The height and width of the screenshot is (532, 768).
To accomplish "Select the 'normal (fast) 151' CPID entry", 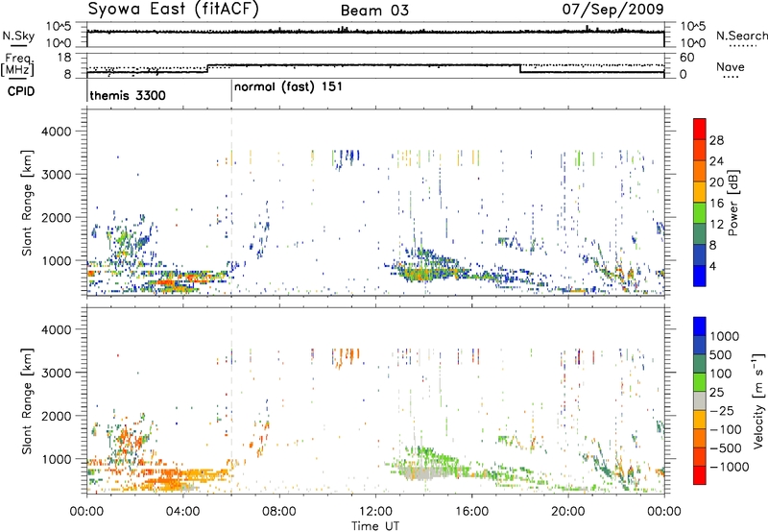I will click(x=288, y=87).
